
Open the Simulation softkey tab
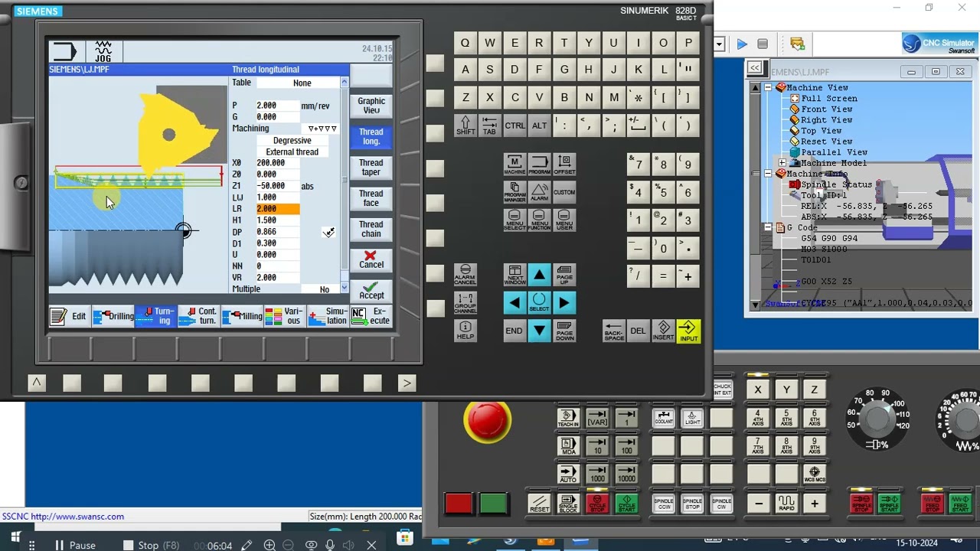coord(328,316)
